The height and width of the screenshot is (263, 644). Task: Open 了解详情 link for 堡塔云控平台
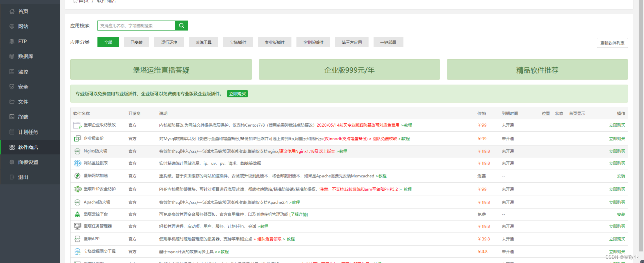point(298,214)
